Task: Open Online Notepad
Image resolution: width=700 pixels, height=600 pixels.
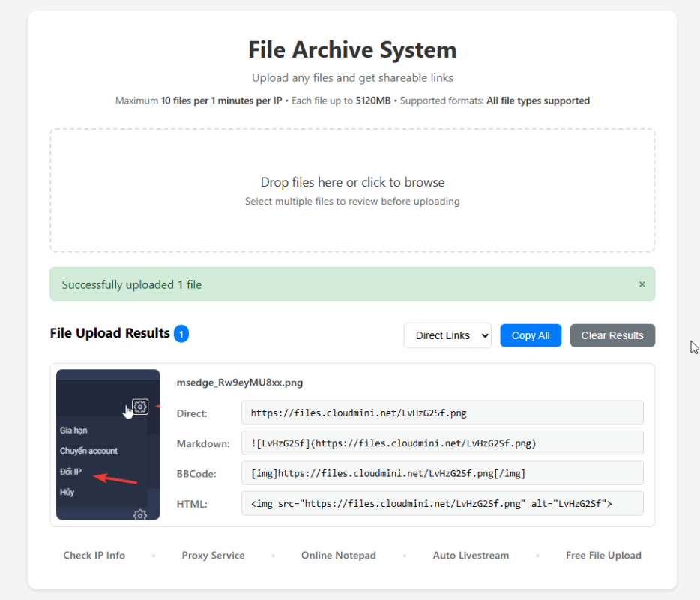Action: click(x=338, y=555)
